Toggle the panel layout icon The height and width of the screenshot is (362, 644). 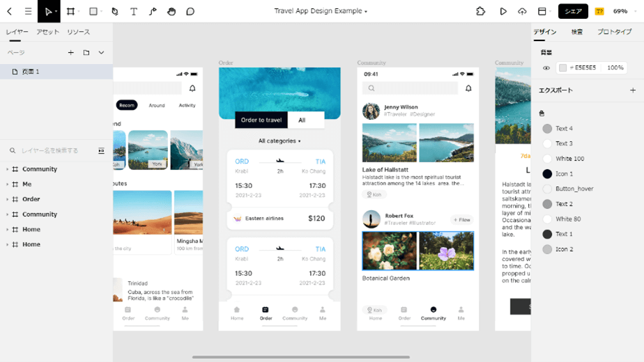tap(542, 11)
